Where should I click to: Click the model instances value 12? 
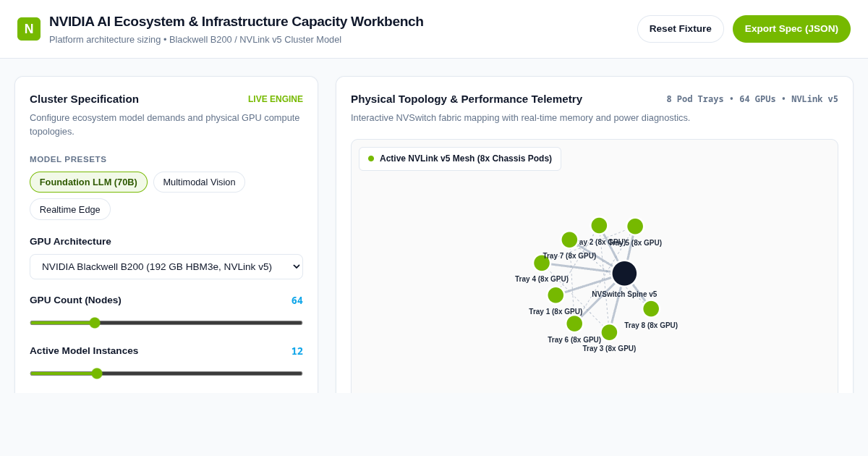[297, 351]
